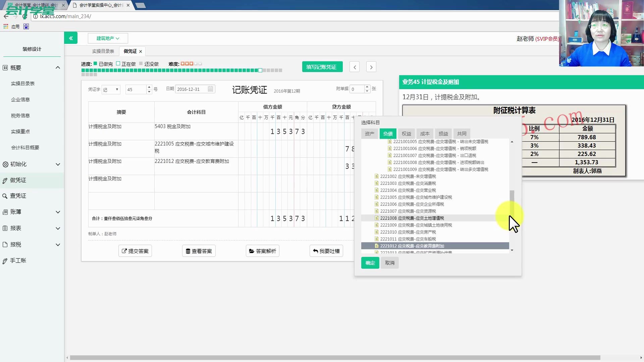Increase 附单据 count stepper
The height and width of the screenshot is (362, 644).
tap(367, 87)
